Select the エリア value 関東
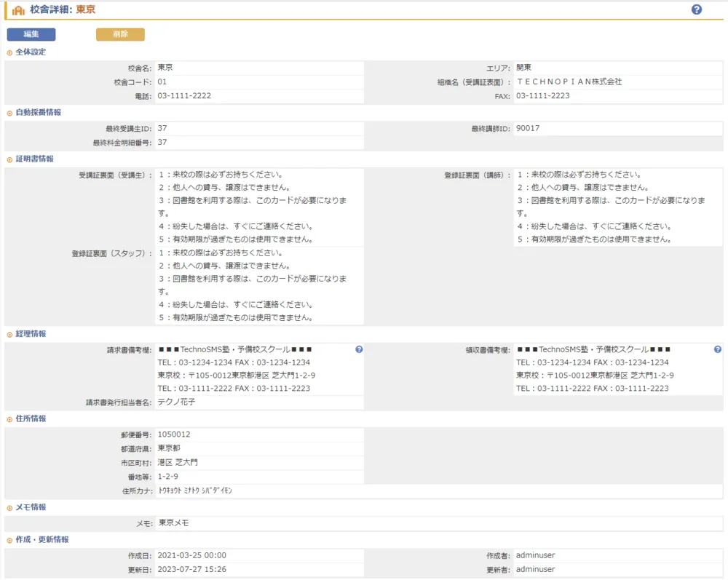The image size is (728, 580). [x=523, y=68]
